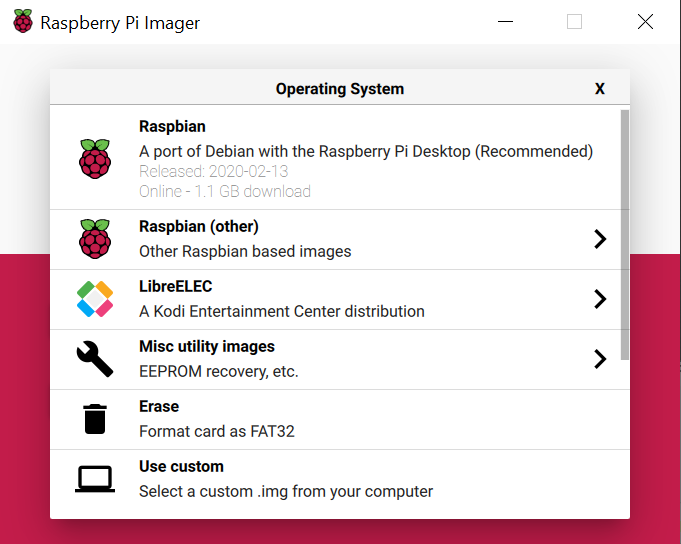
Task: Expand the LibreELEC submenu chevron
Action: click(x=600, y=299)
